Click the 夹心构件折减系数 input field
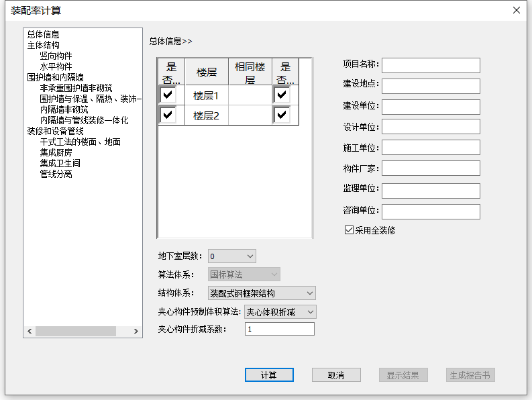Viewport: 532px width, 400px height. click(x=280, y=329)
